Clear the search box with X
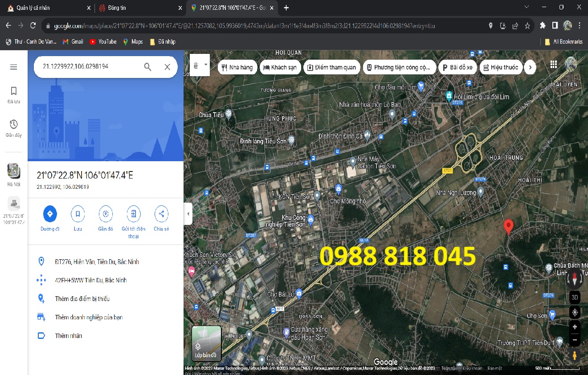 point(167,67)
